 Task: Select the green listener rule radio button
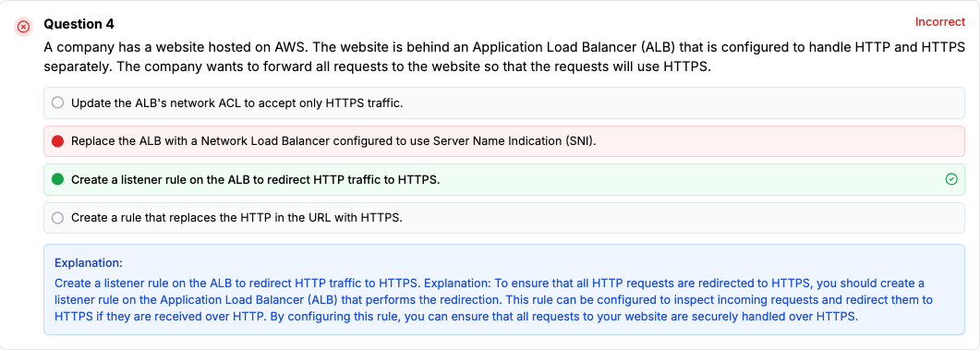coord(57,179)
